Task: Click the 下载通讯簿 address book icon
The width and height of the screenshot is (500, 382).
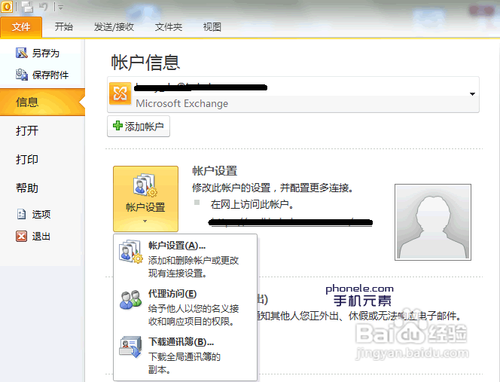Action: click(130, 347)
